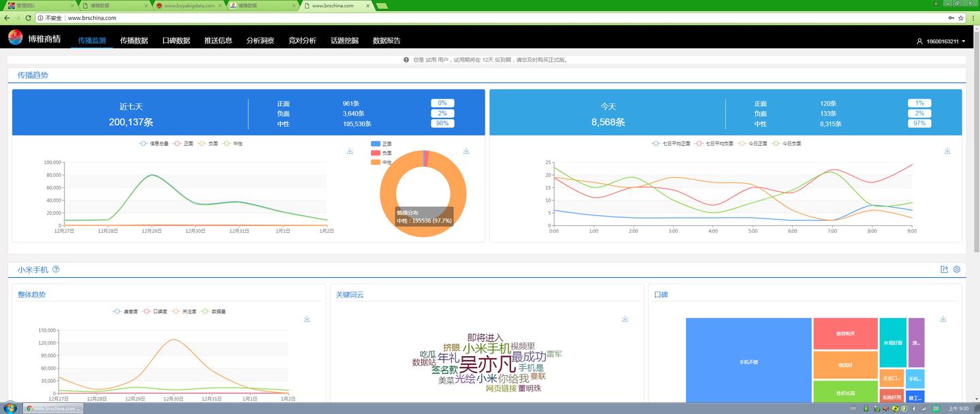Toggle the 今日负面 series in legend

tap(786, 144)
